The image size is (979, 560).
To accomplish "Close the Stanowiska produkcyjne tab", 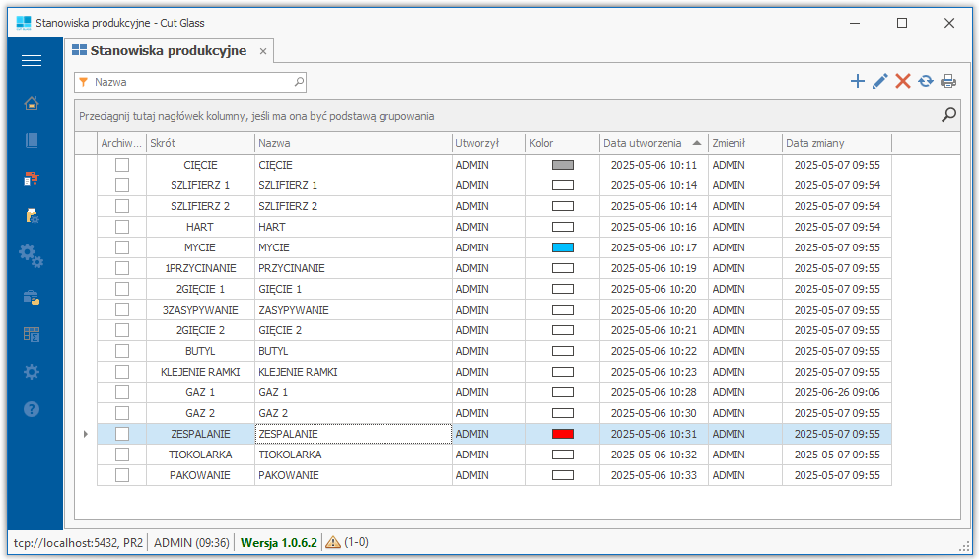I will point(263,51).
